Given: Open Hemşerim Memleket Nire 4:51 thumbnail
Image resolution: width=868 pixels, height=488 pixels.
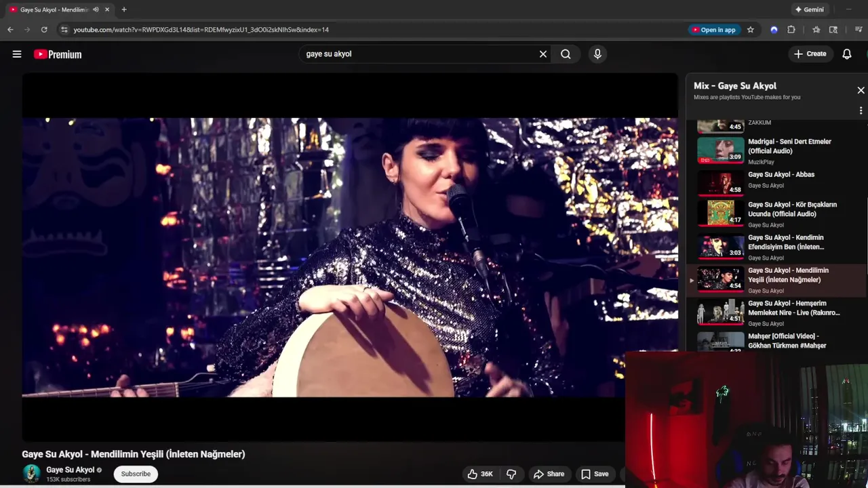Looking at the screenshot, I should (x=721, y=312).
